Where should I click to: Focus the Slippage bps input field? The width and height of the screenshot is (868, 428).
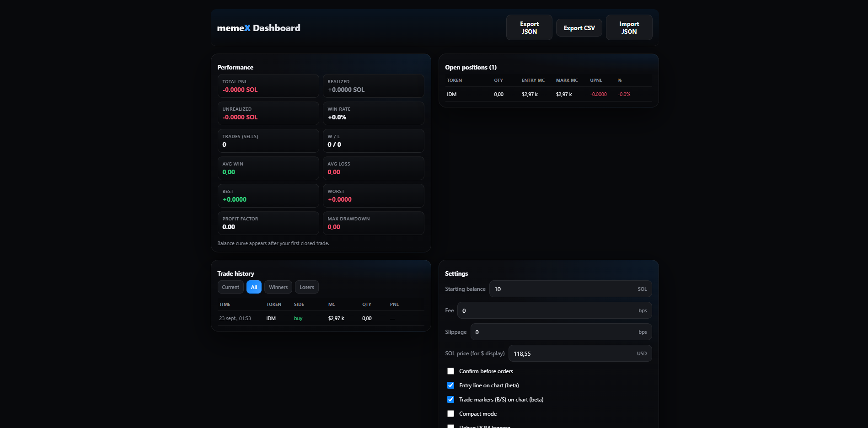(x=561, y=332)
